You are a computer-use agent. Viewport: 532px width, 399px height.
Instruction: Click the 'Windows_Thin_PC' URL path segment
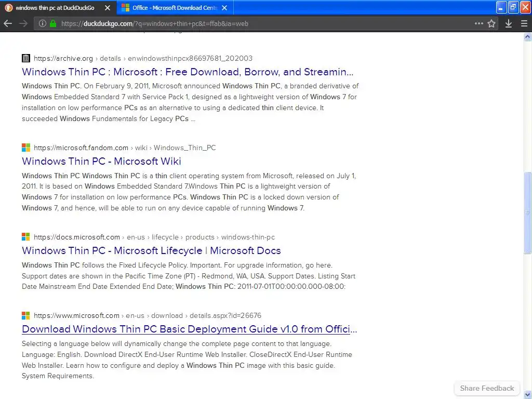tap(184, 148)
